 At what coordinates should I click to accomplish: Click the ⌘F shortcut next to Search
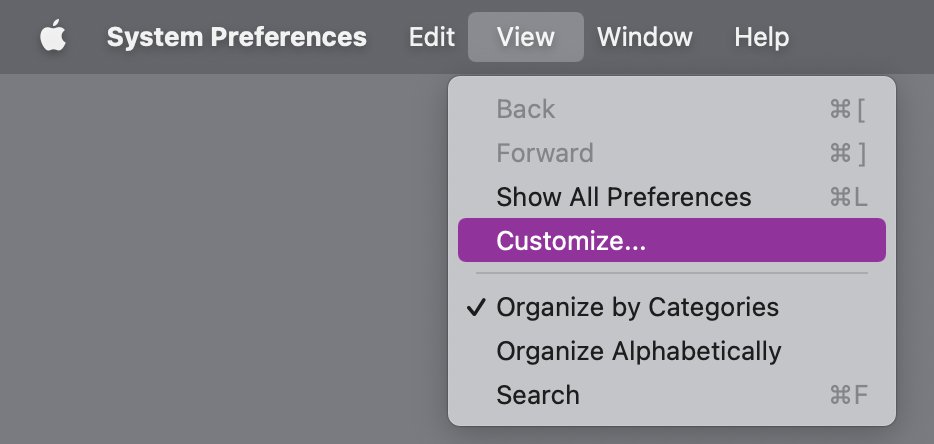848,395
